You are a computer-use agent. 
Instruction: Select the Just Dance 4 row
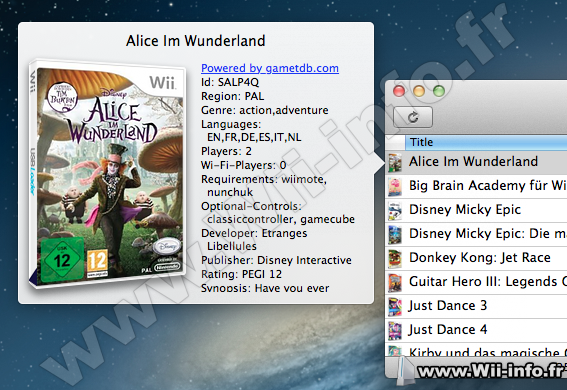[x=477, y=330]
